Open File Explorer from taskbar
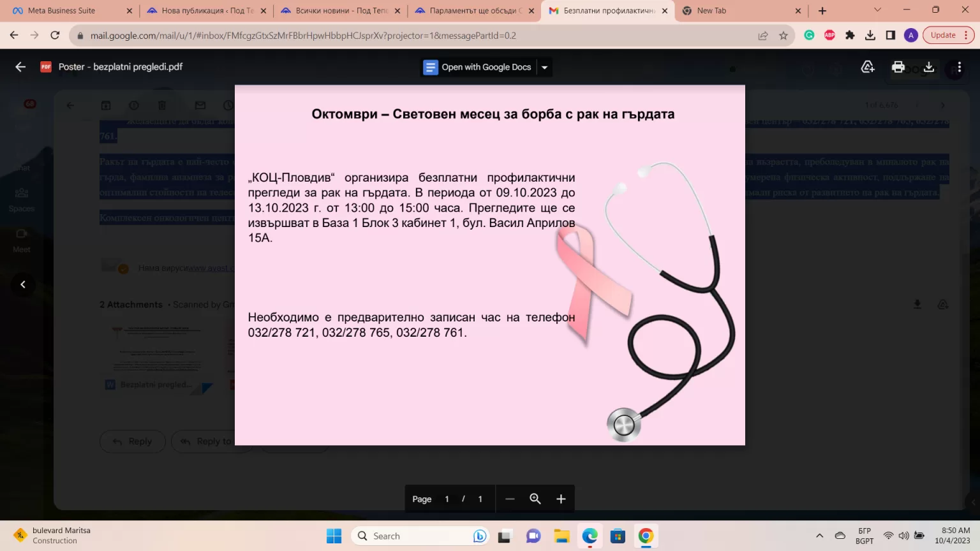980x551 pixels. [561, 536]
